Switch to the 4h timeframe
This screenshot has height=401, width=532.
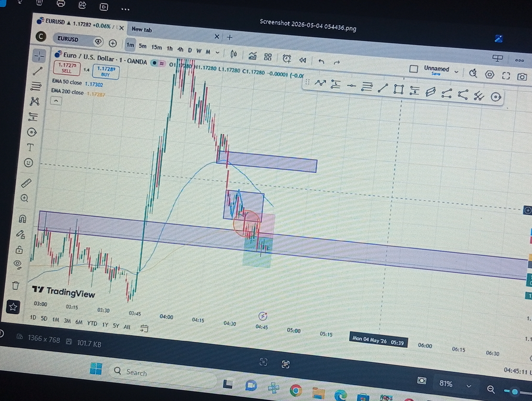[180, 49]
